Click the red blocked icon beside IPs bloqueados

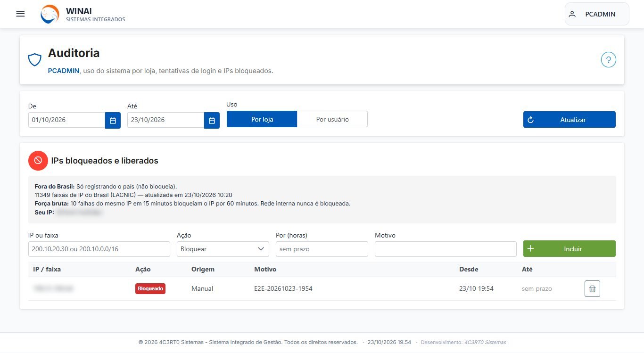click(x=38, y=161)
